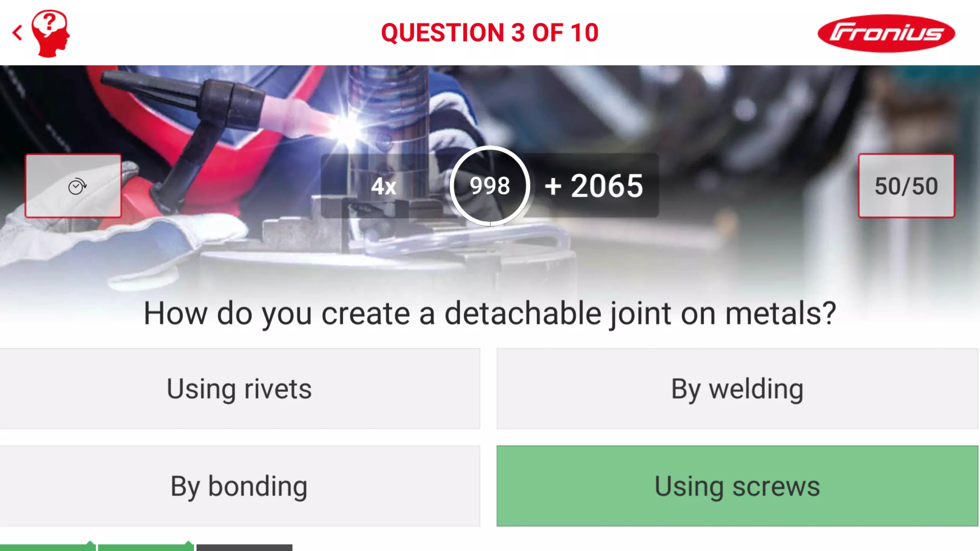Click the first green progress segment

[47, 547]
